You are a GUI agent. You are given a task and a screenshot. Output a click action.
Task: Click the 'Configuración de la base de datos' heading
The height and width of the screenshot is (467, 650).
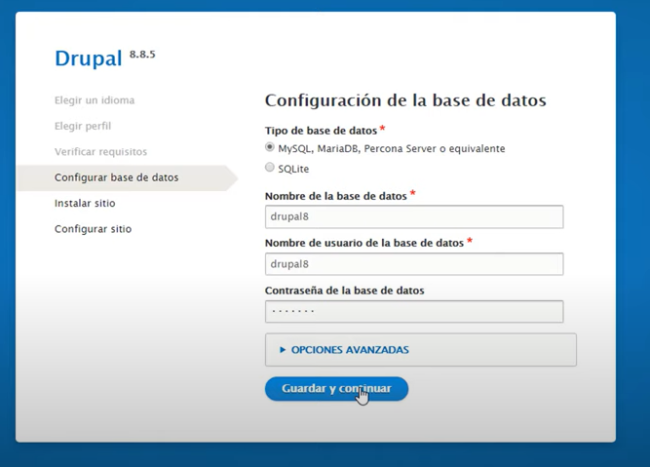tap(406, 100)
